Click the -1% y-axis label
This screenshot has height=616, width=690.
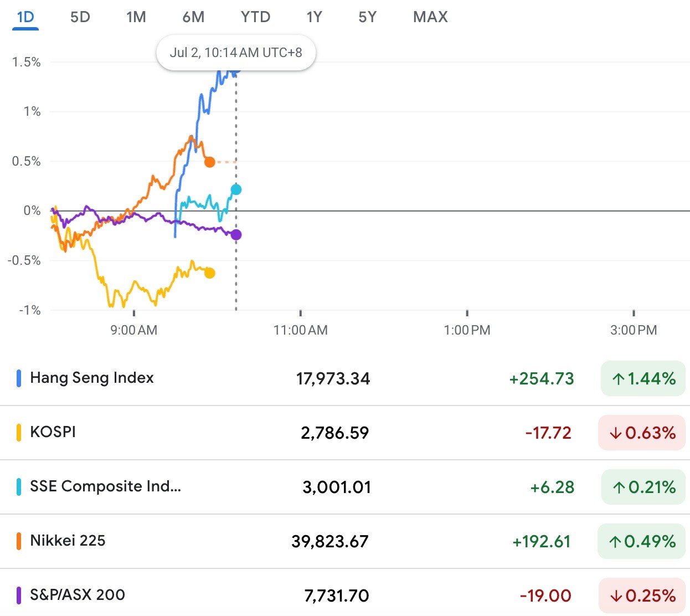pos(30,310)
